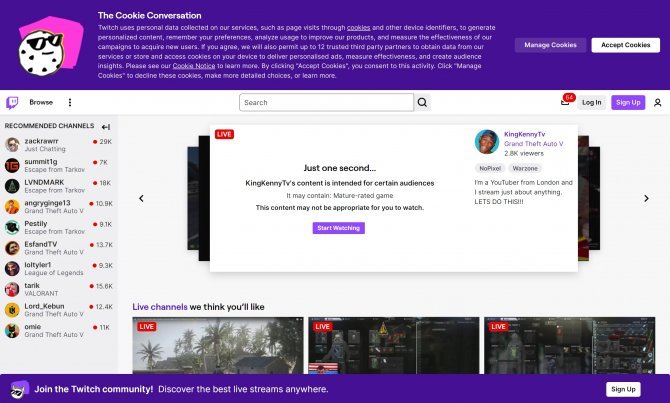Show next stream in carousel
Image resolution: width=670 pixels, height=403 pixels.
click(646, 198)
